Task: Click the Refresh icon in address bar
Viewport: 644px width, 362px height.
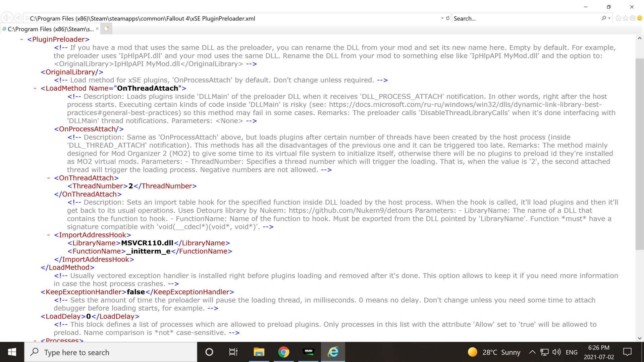Action: point(447,18)
